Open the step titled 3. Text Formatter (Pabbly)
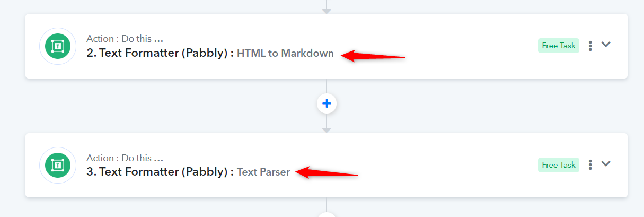 pyautogui.click(x=161, y=172)
